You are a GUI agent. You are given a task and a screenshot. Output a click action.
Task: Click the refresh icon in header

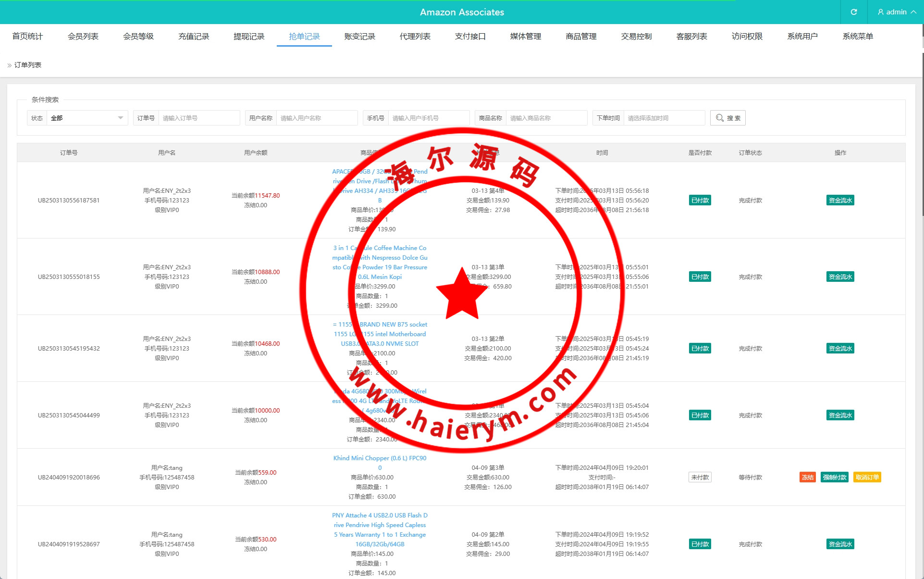click(x=853, y=12)
